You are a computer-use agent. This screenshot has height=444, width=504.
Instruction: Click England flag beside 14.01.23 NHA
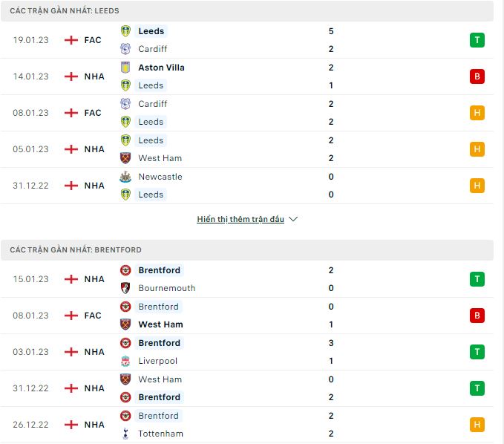(71, 76)
